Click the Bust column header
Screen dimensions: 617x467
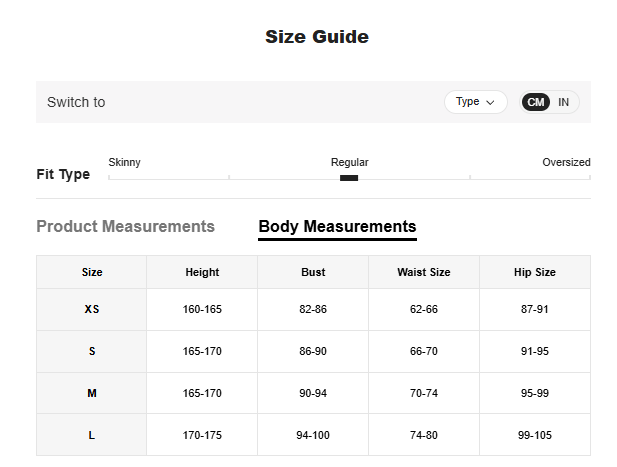(313, 272)
